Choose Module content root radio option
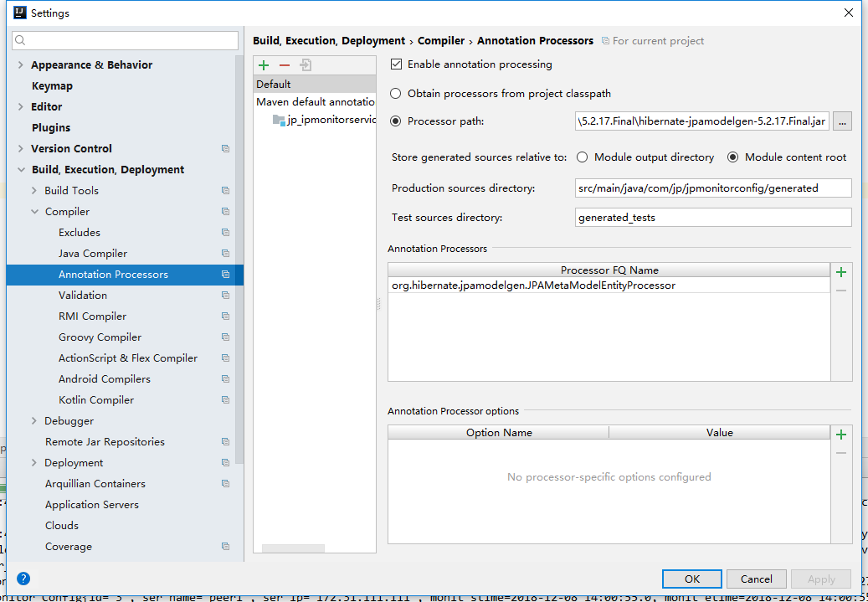This screenshot has width=868, height=602. (x=733, y=157)
